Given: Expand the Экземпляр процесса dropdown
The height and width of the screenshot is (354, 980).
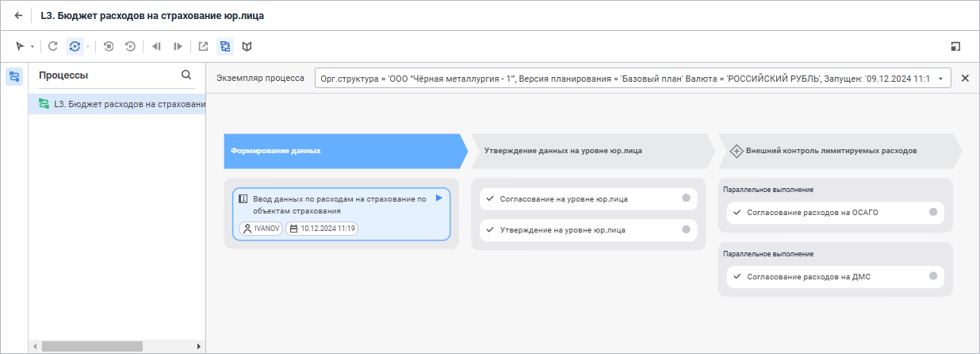Looking at the screenshot, I should [x=940, y=79].
